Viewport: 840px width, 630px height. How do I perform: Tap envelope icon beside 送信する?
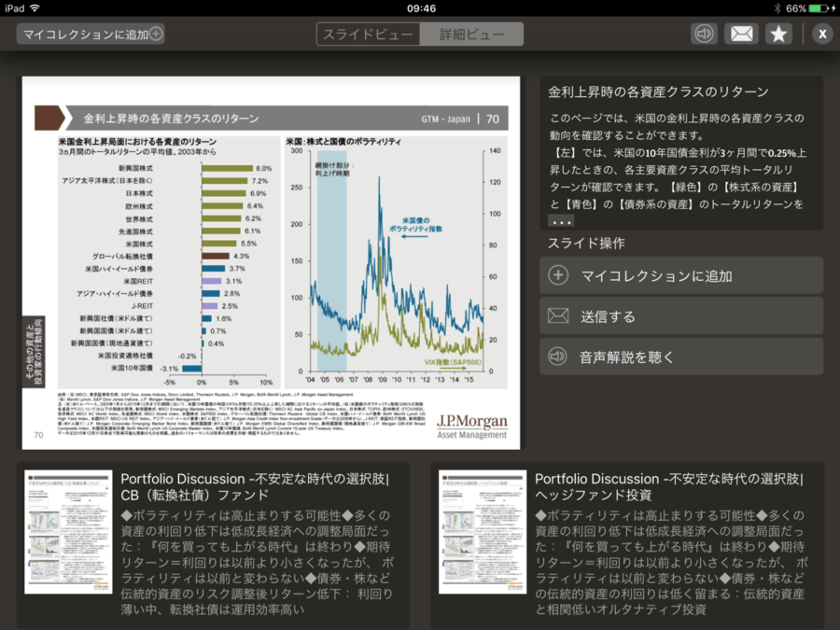pyautogui.click(x=558, y=315)
